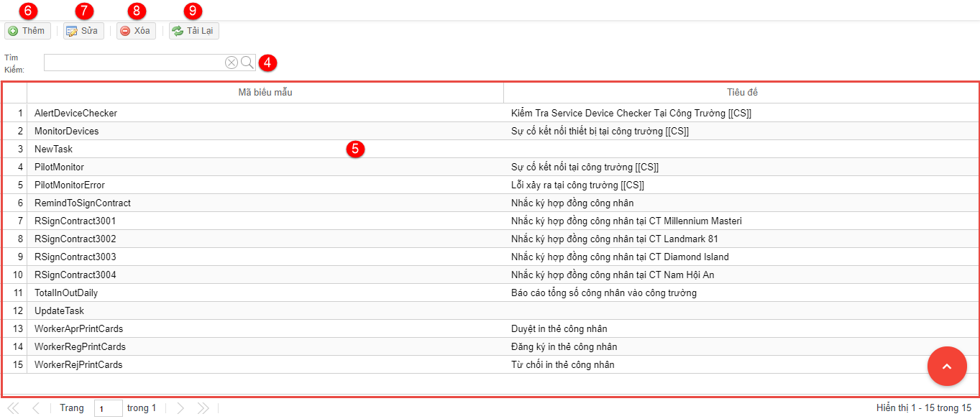Jump to the last page icon

pyautogui.click(x=203, y=408)
